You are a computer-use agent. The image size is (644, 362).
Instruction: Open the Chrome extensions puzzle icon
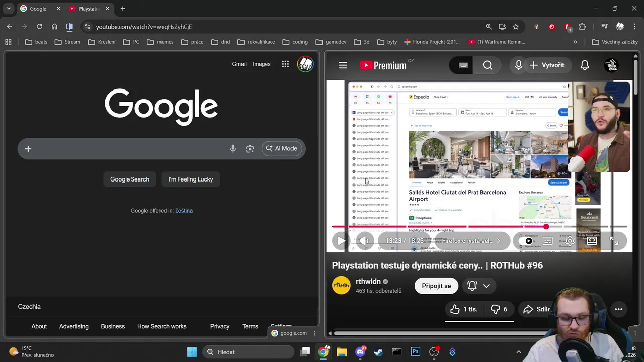click(x=582, y=27)
